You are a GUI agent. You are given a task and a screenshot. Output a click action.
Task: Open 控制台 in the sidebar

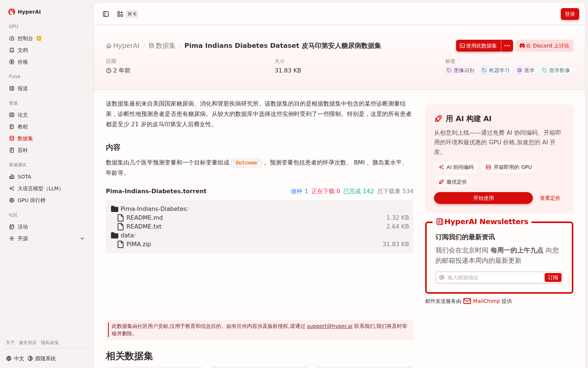pyautogui.click(x=25, y=38)
